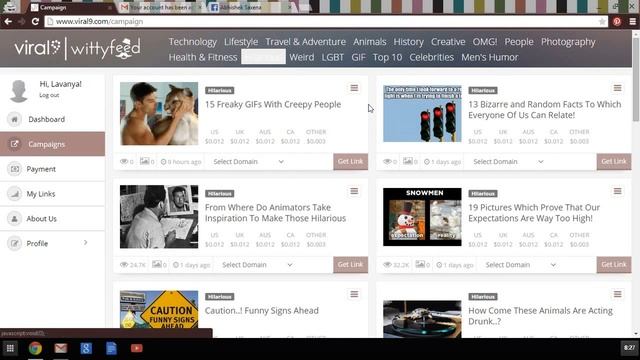This screenshot has height=360, width=640.
Task: Open the Technology category
Action: click(x=193, y=42)
